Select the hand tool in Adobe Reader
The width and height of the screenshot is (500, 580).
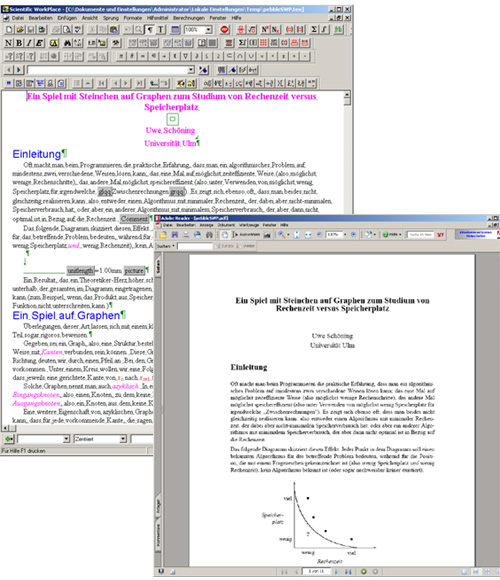point(224,235)
